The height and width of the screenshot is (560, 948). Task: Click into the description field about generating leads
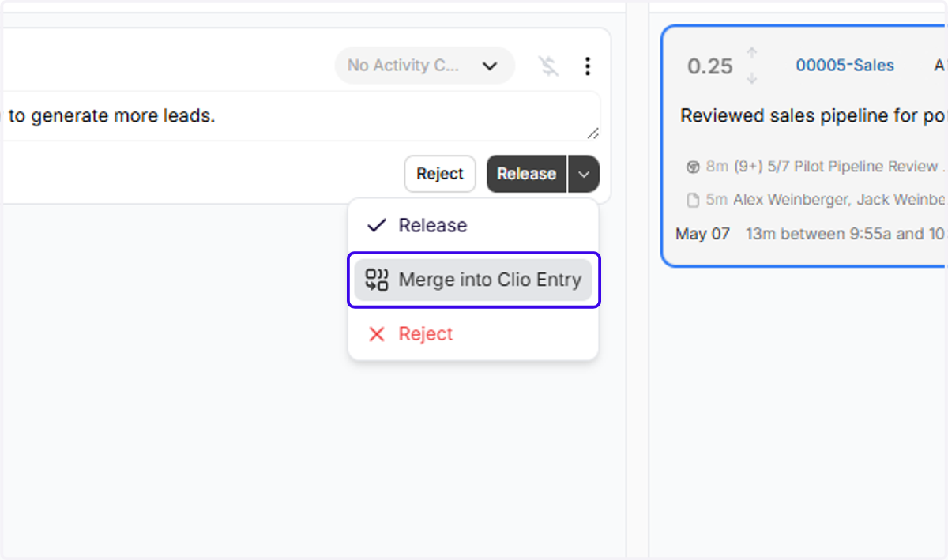(300, 116)
